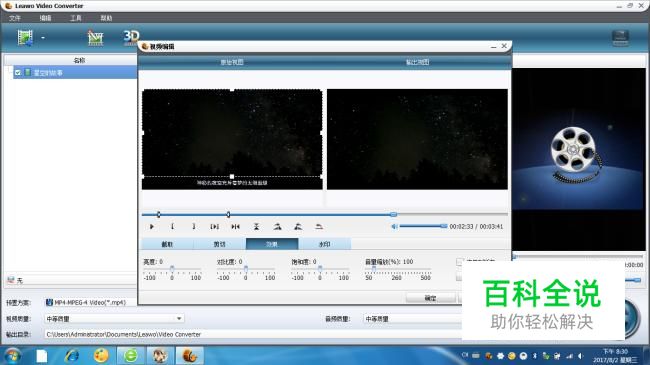Screen dimensions: 650x365
Task: Click the output directory path field
Action: pos(253,334)
